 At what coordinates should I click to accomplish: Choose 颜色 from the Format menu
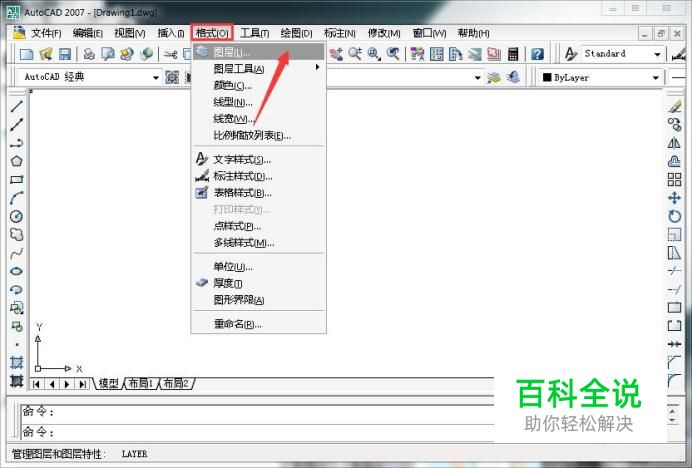pos(259,85)
